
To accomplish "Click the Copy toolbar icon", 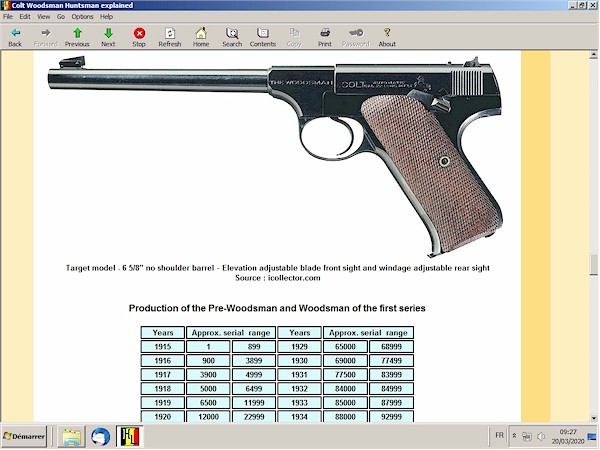I will (x=294, y=38).
